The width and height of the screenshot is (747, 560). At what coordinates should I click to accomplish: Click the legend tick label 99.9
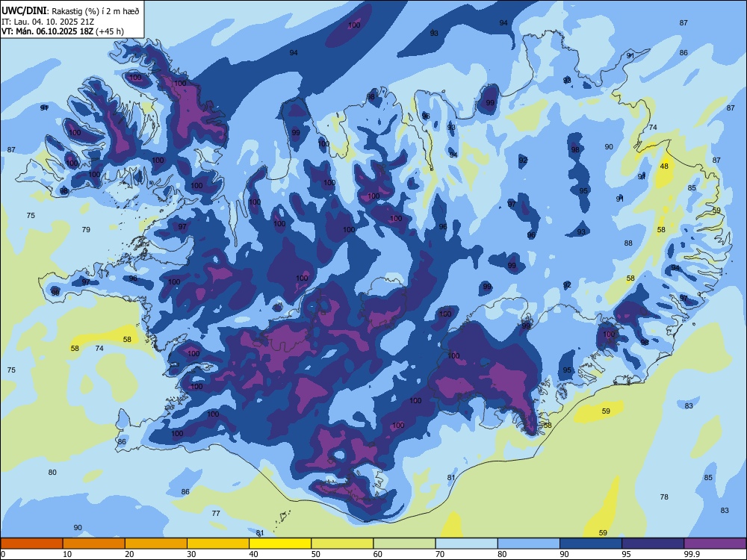[692, 554]
